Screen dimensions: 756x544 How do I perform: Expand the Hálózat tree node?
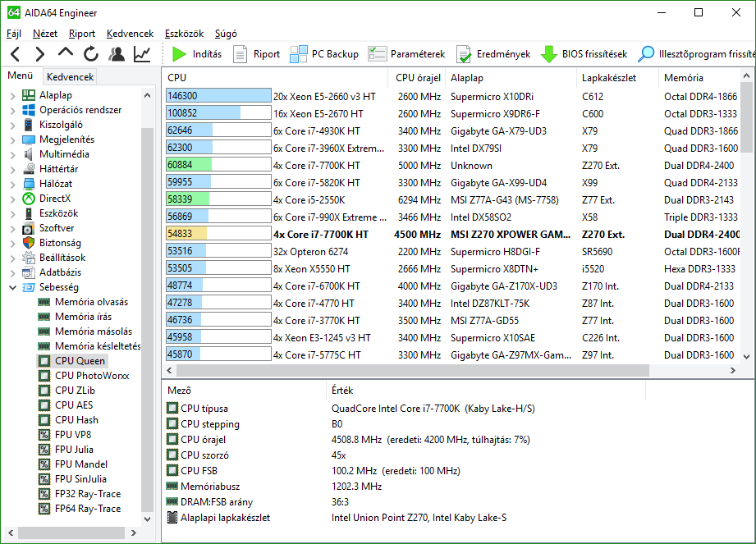(x=13, y=184)
